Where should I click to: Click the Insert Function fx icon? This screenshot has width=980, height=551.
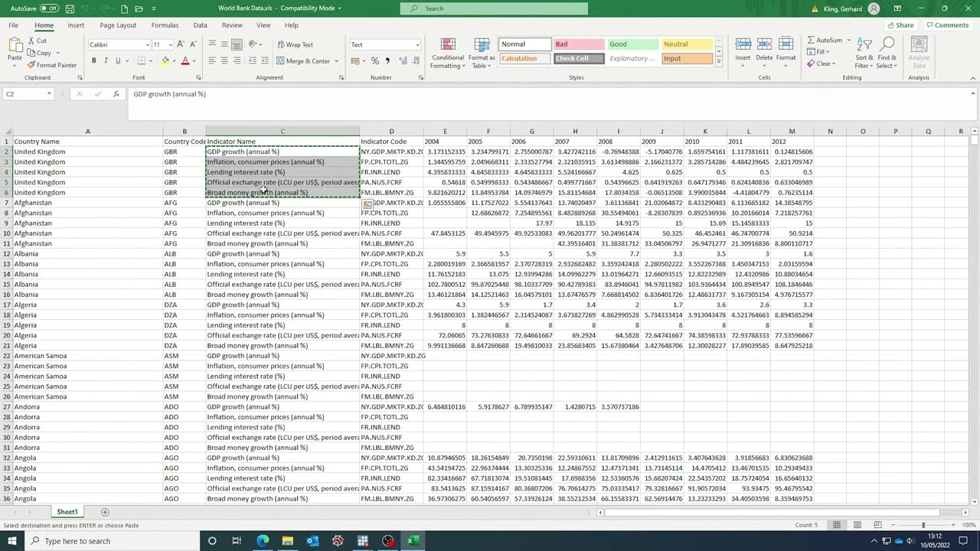[116, 94]
